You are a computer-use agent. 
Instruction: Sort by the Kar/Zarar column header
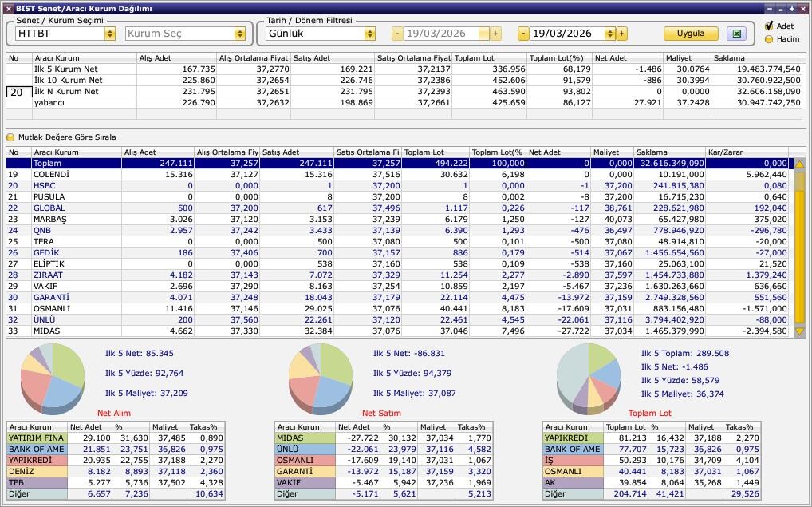coord(746,152)
